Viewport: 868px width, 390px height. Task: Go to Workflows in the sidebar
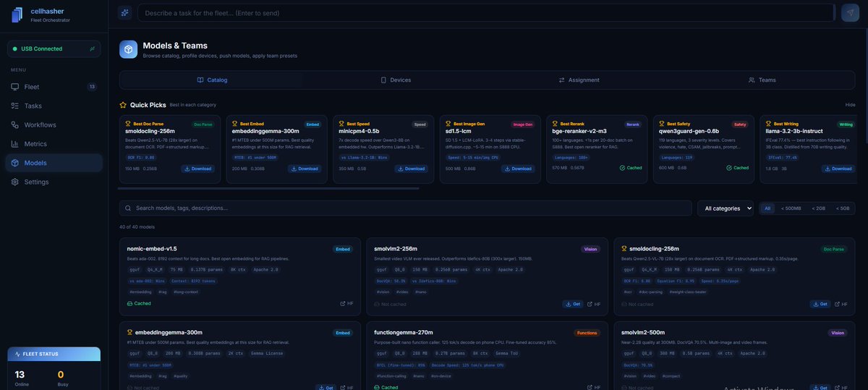54,124
